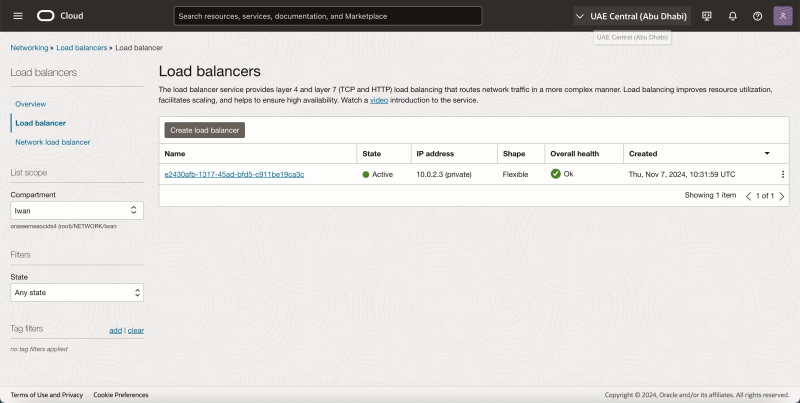Open the Compartment dropdown showing Iwan

point(77,211)
